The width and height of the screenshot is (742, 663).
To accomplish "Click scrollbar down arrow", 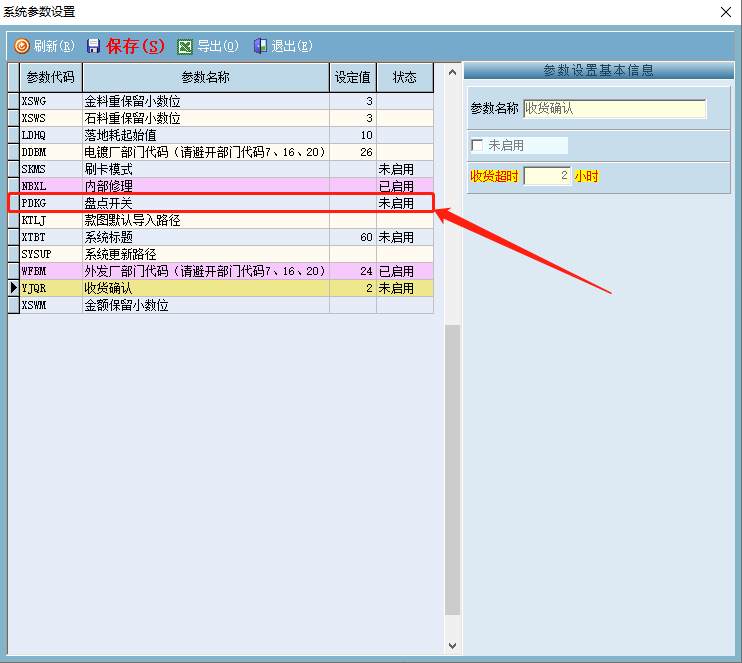I will [x=452, y=645].
